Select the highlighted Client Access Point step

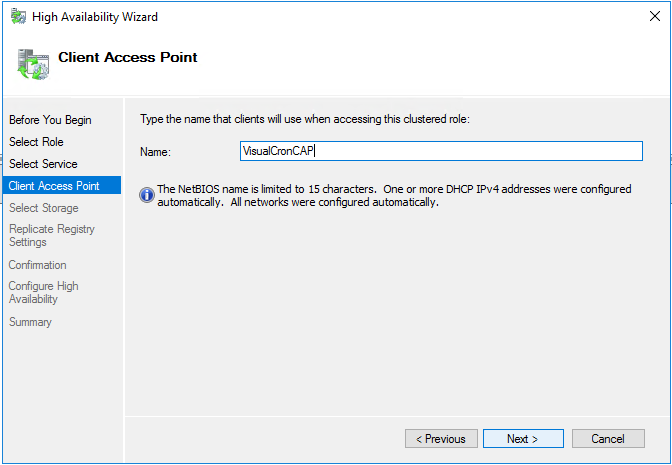pyautogui.click(x=54, y=186)
